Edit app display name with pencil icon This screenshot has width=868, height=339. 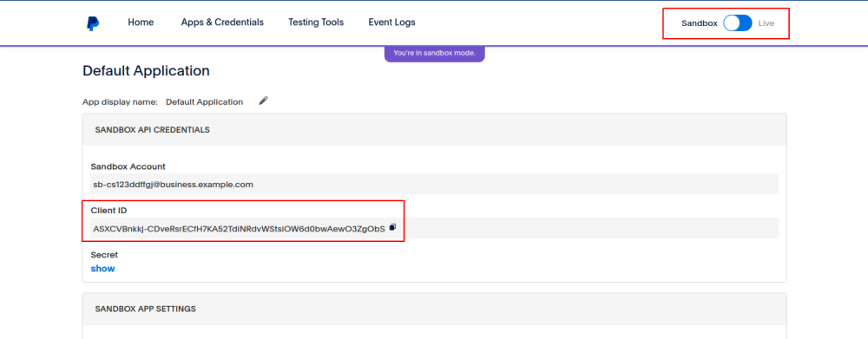[x=264, y=101]
